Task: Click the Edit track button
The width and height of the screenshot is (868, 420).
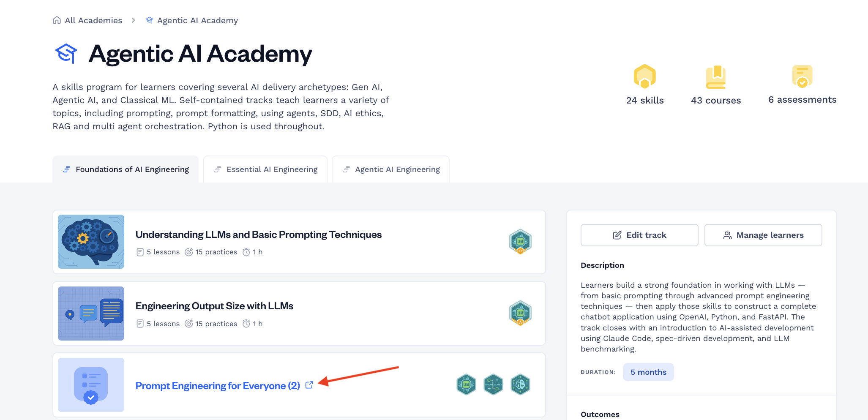Action: click(639, 235)
